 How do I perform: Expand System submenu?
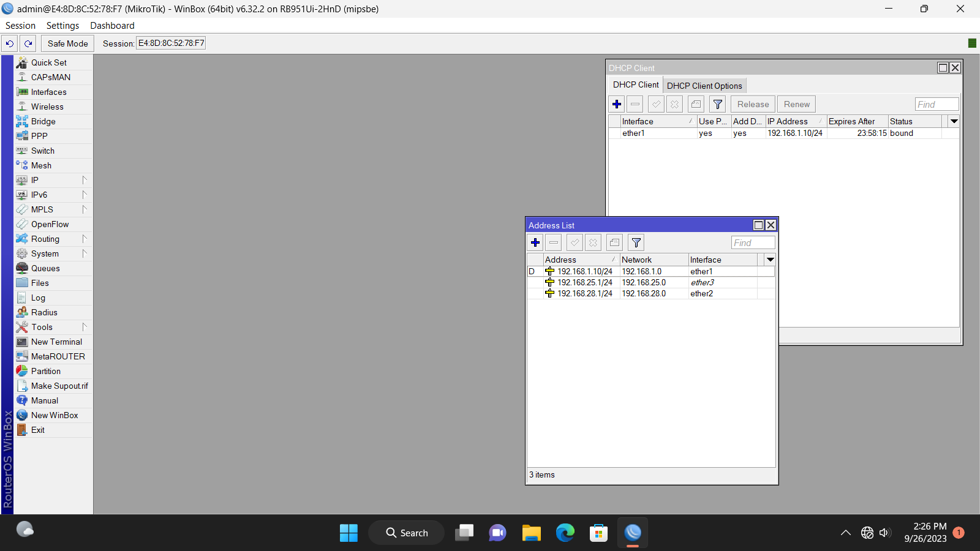click(x=53, y=253)
